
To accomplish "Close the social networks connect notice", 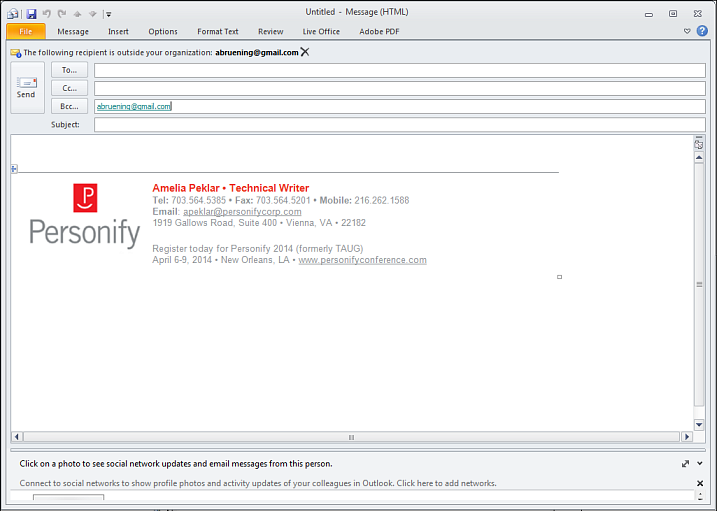I will pos(700,483).
